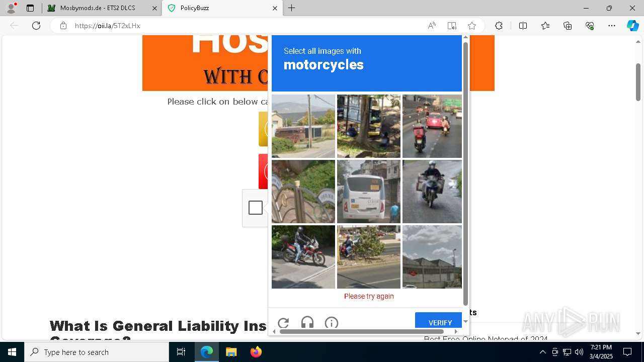The image size is (644, 362).
Task: Select the white bus captcha tile
Action: [x=369, y=192]
